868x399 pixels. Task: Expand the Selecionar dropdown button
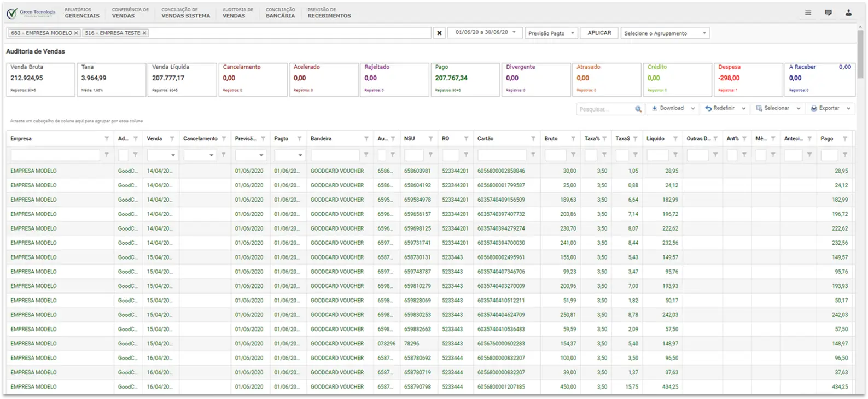tap(799, 109)
